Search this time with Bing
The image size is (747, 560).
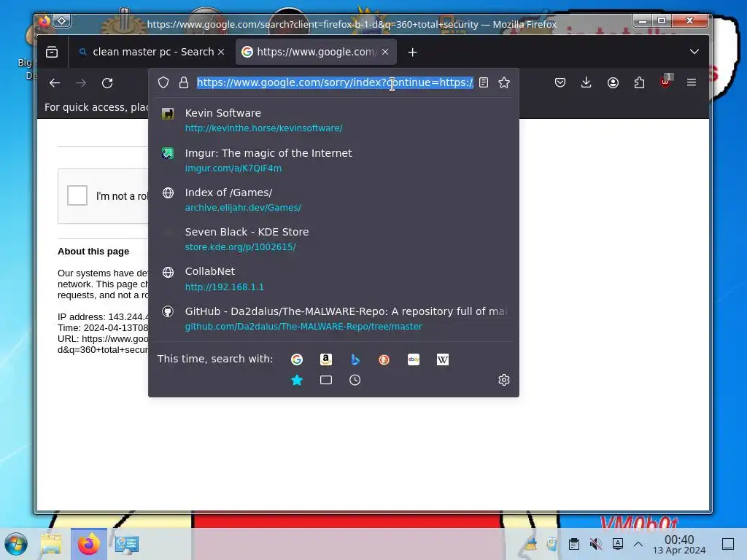point(355,359)
